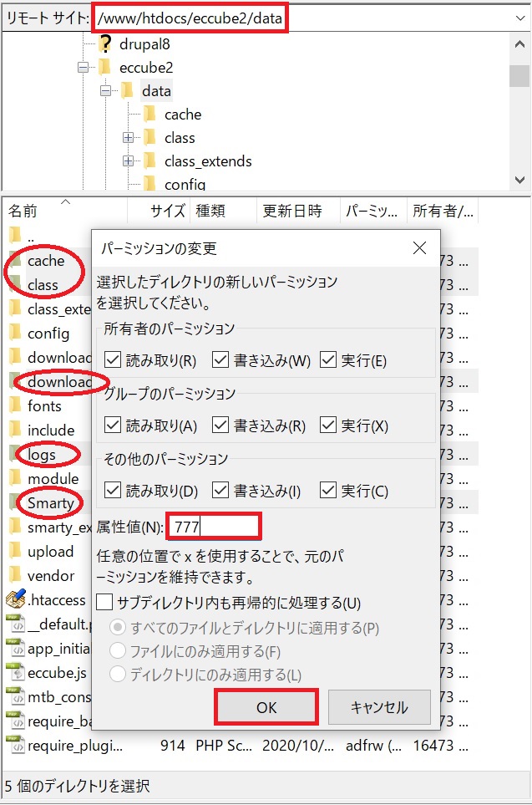This screenshot has width=532, height=805.
Task: Enable recursive subdirectory processing checkbox
Action: (104, 602)
